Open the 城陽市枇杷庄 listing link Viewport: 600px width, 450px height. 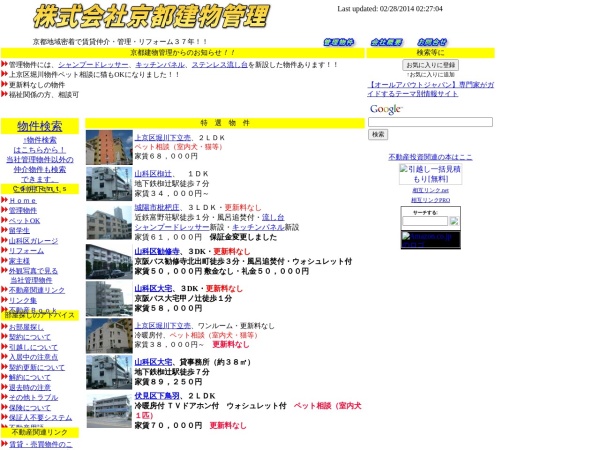[157, 207]
